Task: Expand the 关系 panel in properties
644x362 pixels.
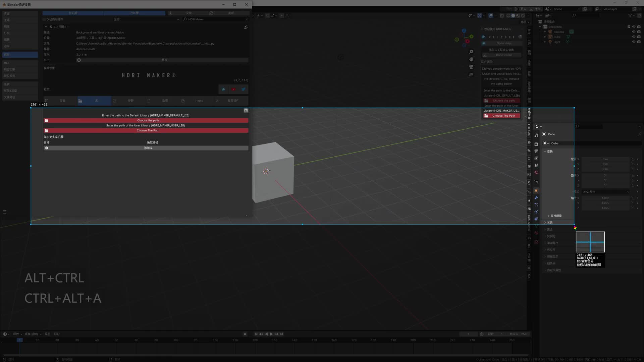Action: [x=550, y=222]
